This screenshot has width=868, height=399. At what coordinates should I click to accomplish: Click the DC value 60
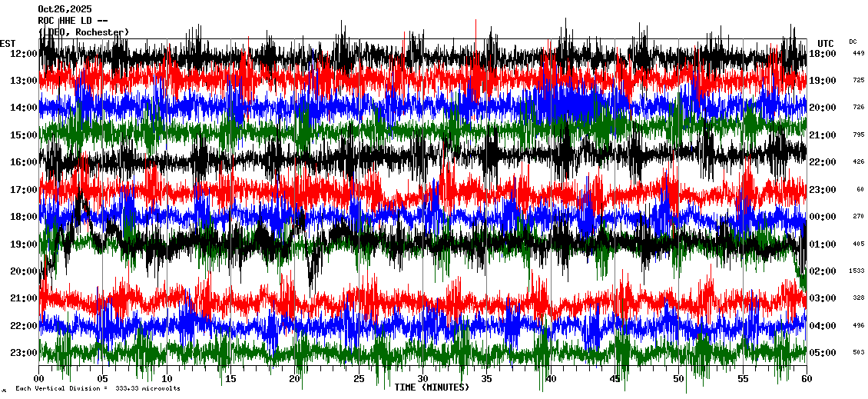[x=860, y=190]
